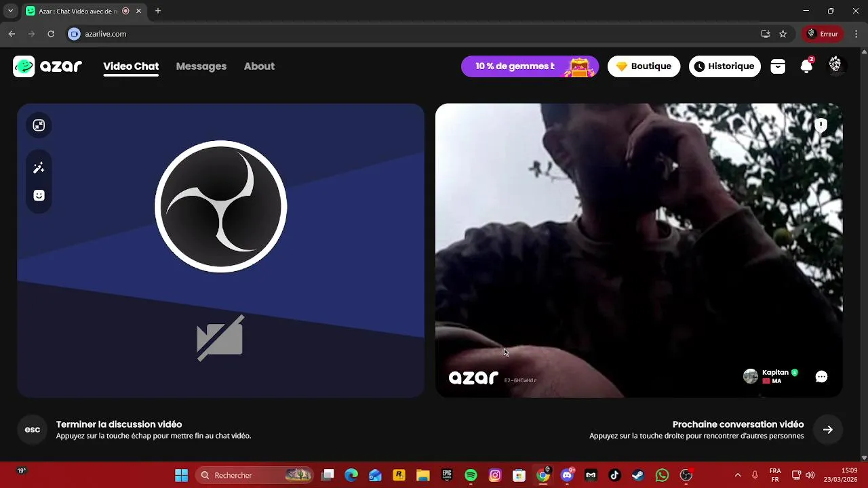Close the Azar browser tab

(x=139, y=11)
